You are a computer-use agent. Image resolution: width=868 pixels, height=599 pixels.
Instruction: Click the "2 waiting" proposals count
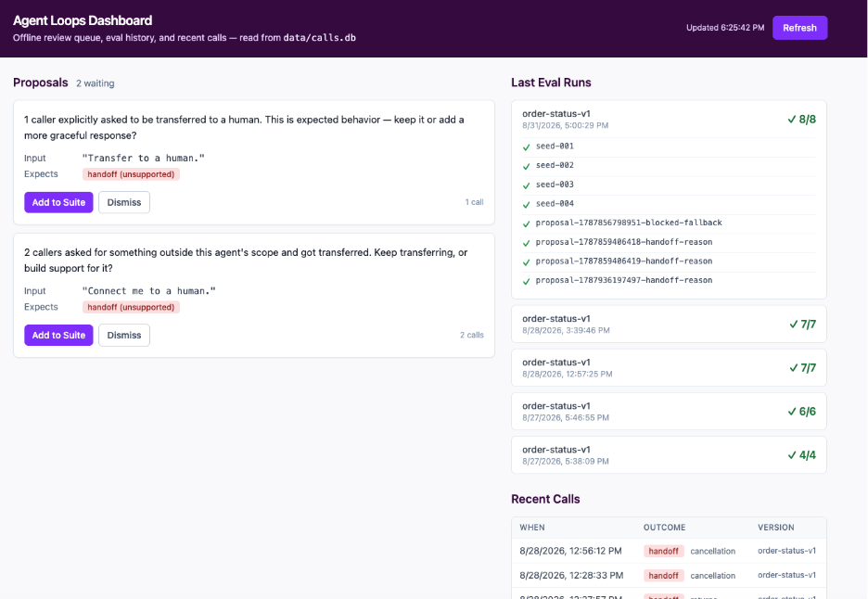(x=96, y=83)
